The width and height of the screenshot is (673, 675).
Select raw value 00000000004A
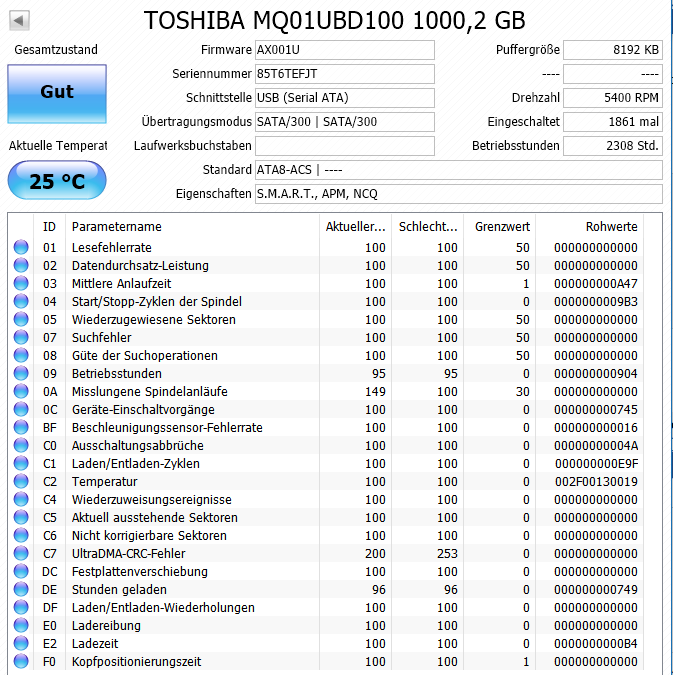[596, 446]
